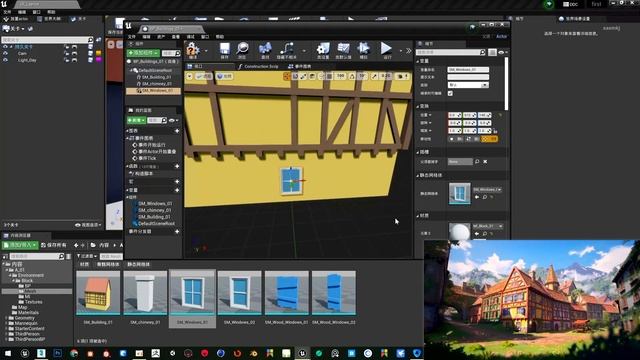Open Edit menu in Blueprint editor window
This screenshot has height=360, width=640.
pyautogui.click(x=147, y=37)
